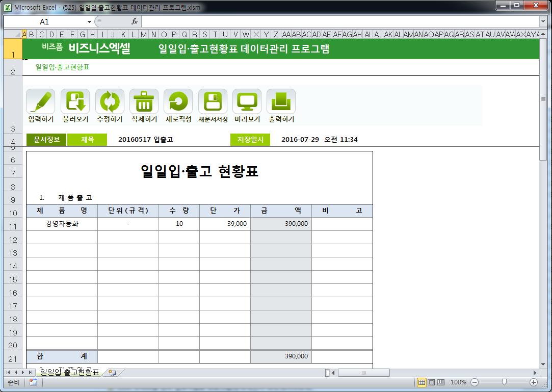Click the vertical scroll down arrow

tap(543, 364)
